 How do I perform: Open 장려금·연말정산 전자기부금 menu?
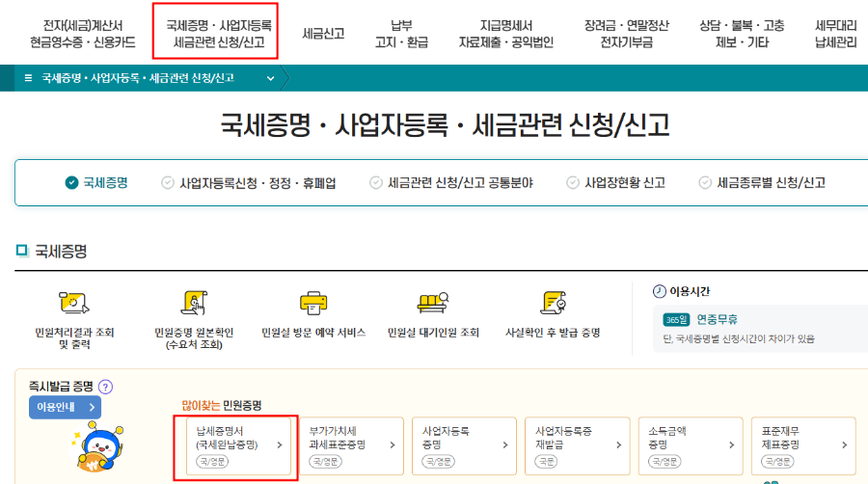pos(627,34)
